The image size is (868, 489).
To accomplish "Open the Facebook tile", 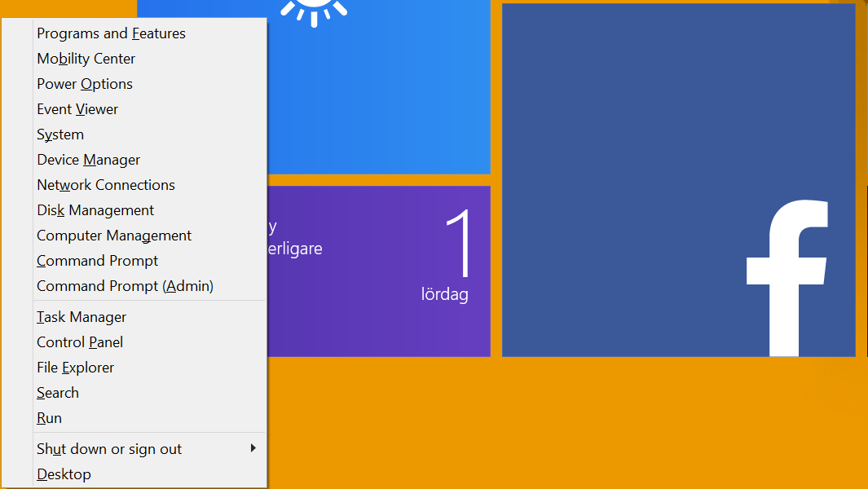I will 679,180.
